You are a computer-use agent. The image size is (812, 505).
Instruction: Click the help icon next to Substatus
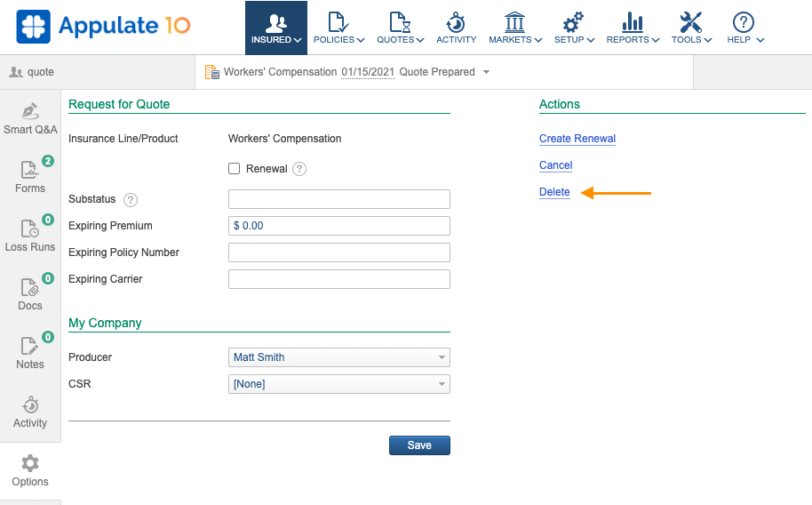coord(131,199)
